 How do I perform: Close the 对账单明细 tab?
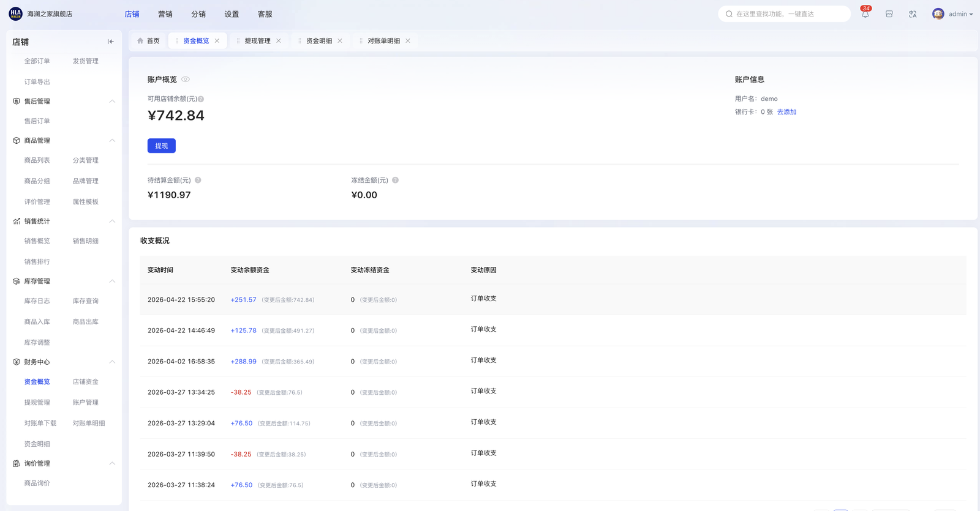pyautogui.click(x=408, y=41)
